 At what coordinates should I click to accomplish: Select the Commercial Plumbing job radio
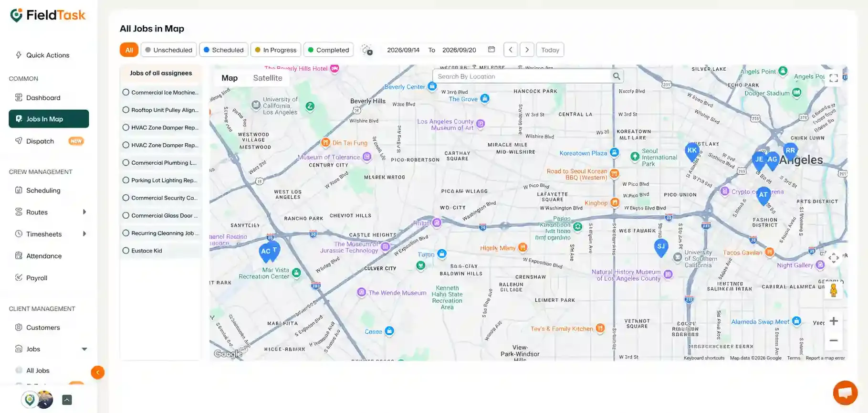[126, 163]
